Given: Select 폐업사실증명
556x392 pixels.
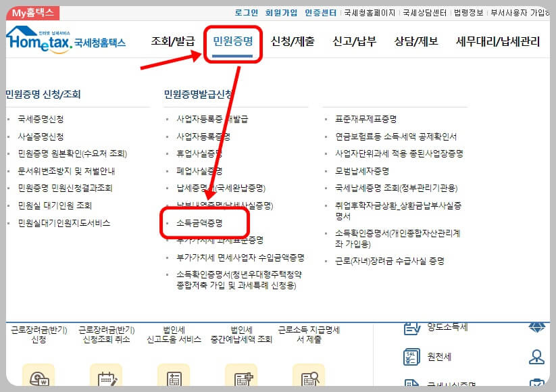Looking at the screenshot, I should (x=199, y=171).
